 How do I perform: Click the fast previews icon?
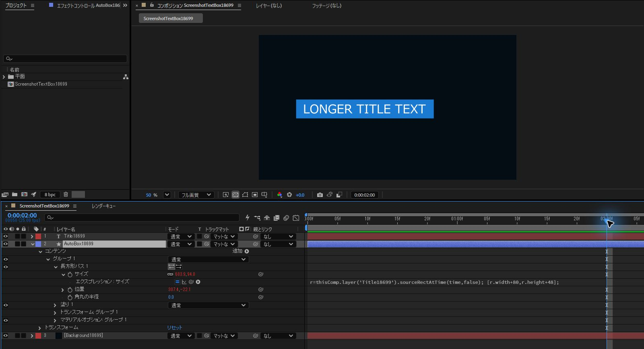[226, 195]
